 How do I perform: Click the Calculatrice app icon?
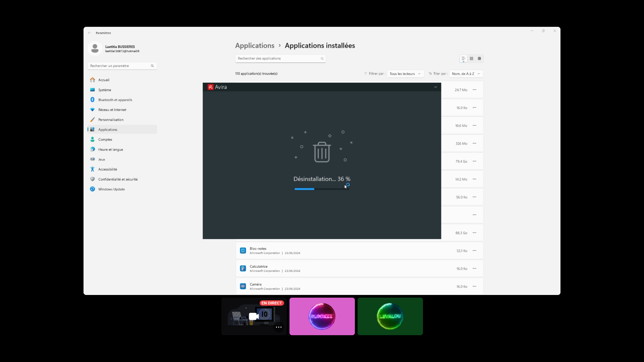coord(243,268)
